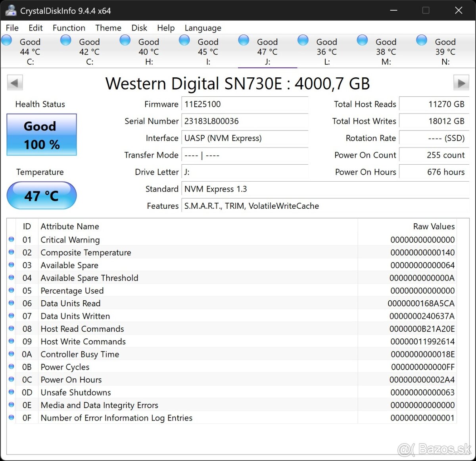Open the Theme menu

(x=108, y=28)
